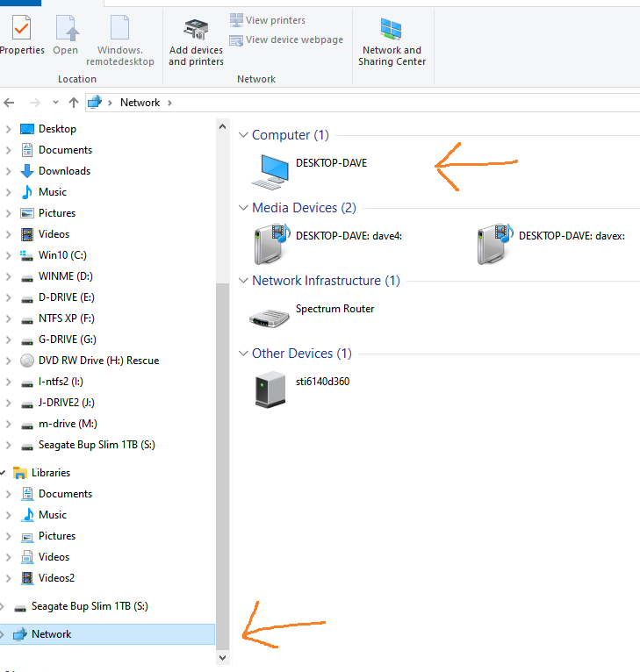
Task: Expand the bottom Seagate Bup Slim 1TB node
Action: (x=2, y=606)
